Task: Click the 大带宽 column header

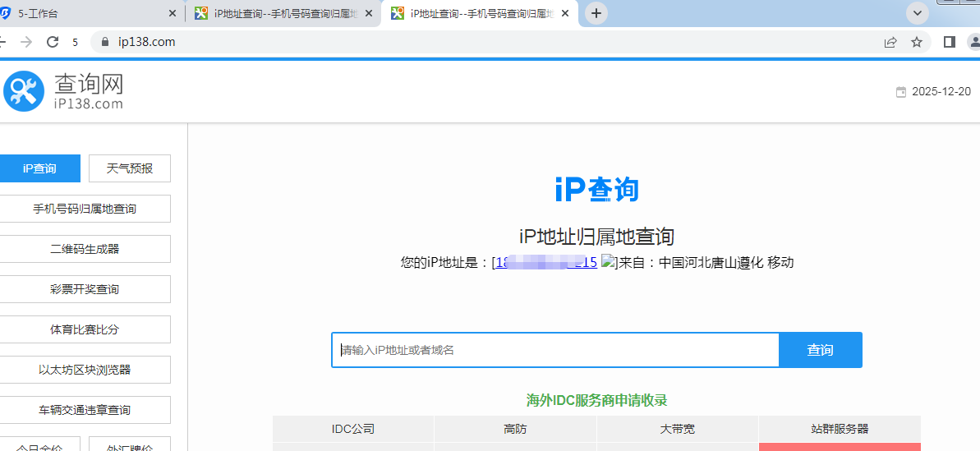Action: [x=678, y=429]
